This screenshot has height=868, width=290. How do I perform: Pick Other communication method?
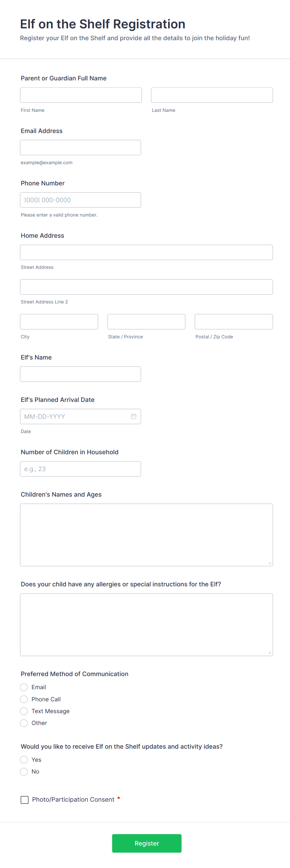coord(24,723)
